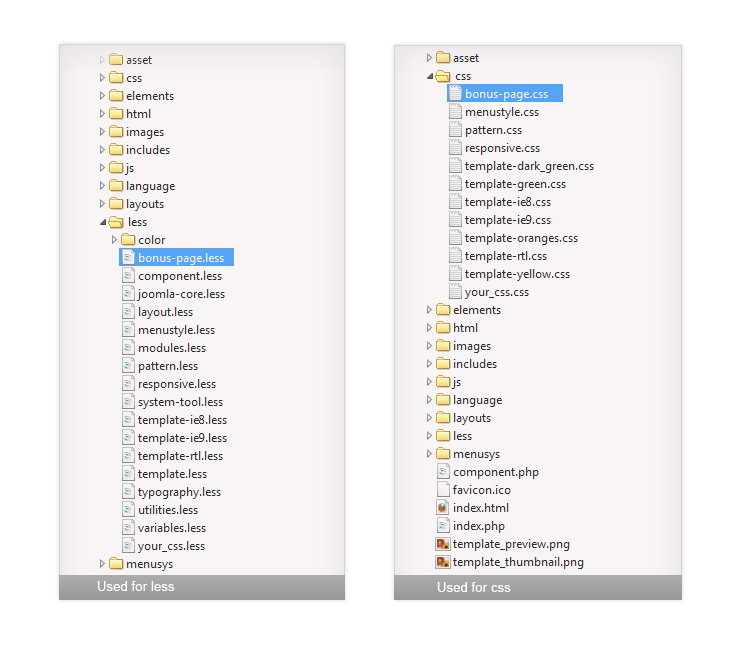
Task: Open the template-dark_green.css file
Action: tap(529, 166)
